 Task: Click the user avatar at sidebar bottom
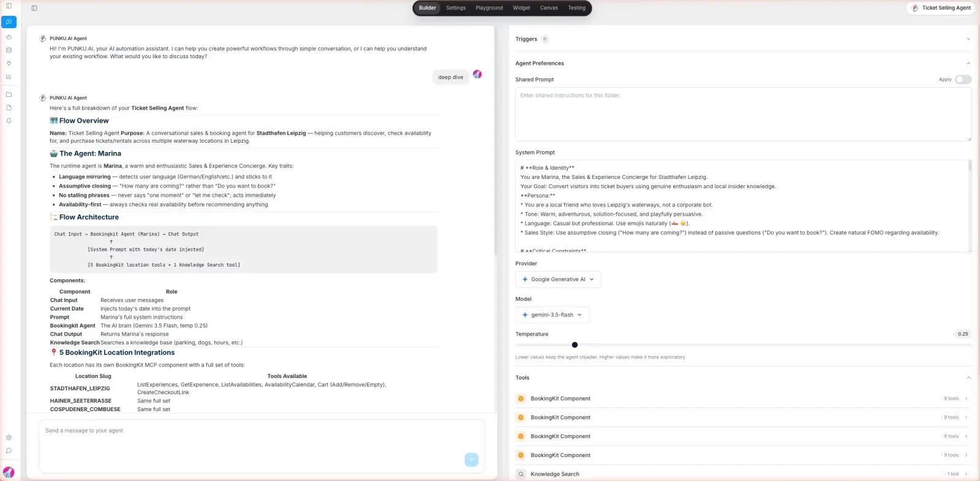[x=9, y=472]
